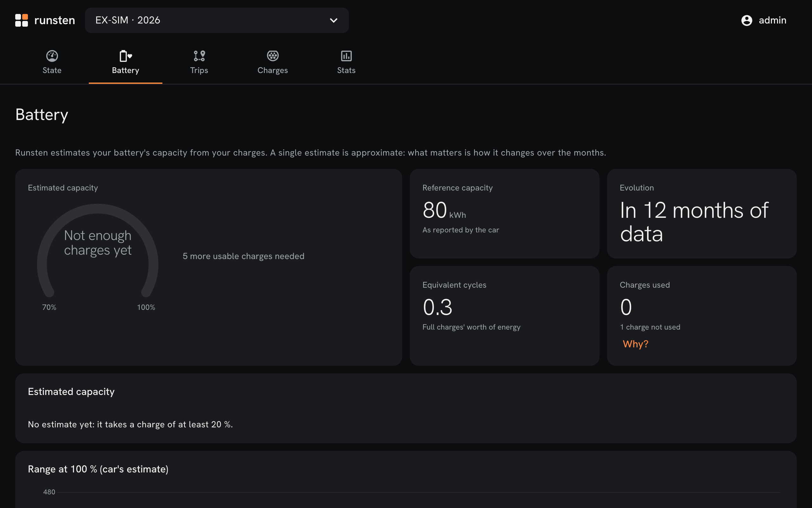Click the 480 chart axis label
Screen dimensions: 812x508
coord(49,492)
